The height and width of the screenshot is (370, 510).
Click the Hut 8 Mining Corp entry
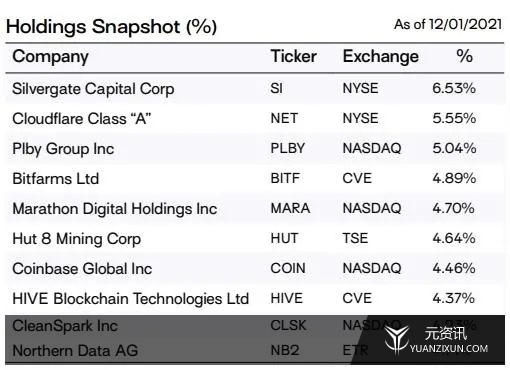77,239
